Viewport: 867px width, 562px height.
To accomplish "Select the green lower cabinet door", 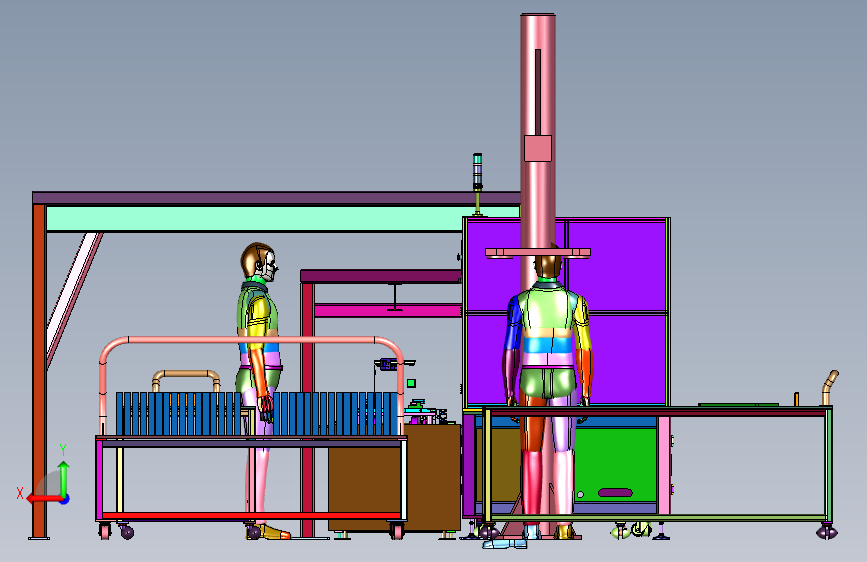I will tap(615, 464).
